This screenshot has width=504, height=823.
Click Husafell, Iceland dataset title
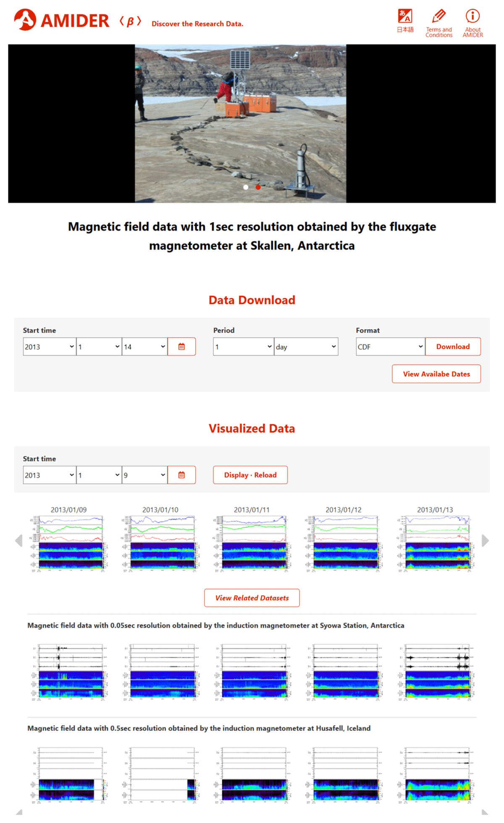click(x=199, y=728)
